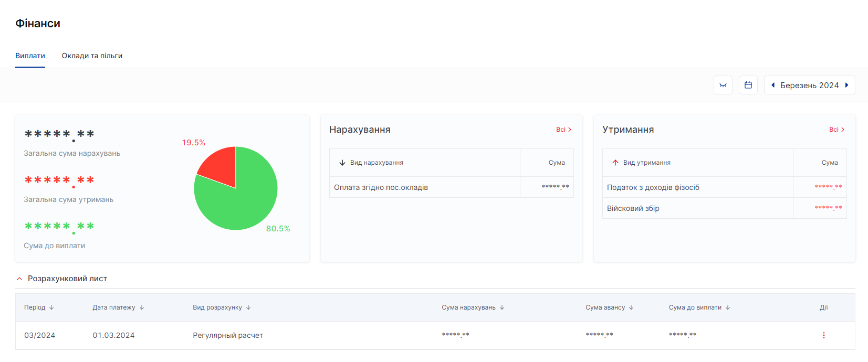Click Регулярный расчет cell
This screenshot has height=362, width=868.
click(x=228, y=335)
